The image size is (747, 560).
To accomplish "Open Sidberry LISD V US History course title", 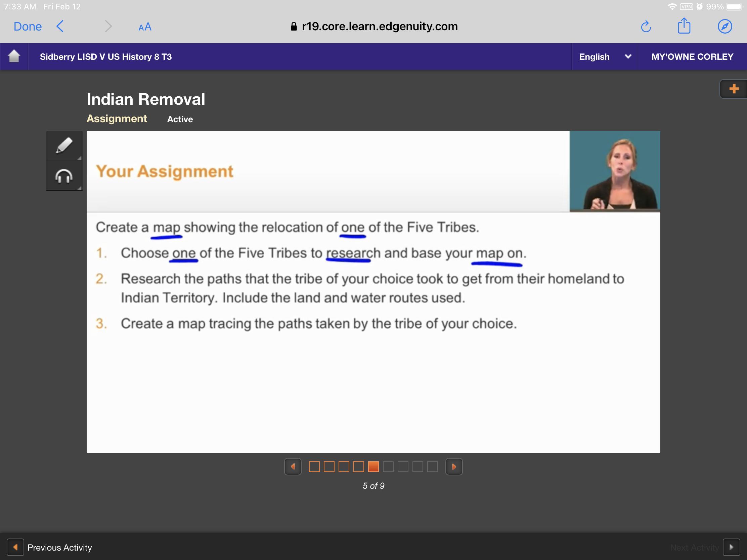I will click(106, 57).
